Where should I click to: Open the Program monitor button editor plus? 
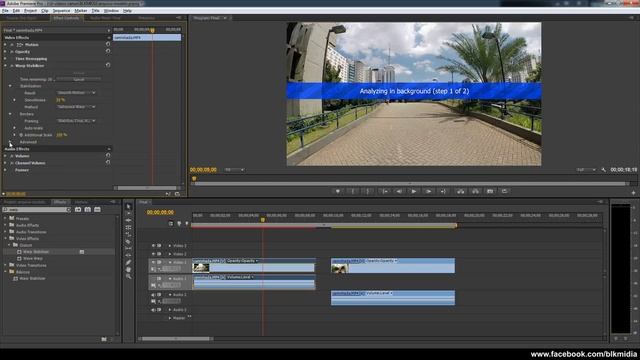tap(633, 192)
